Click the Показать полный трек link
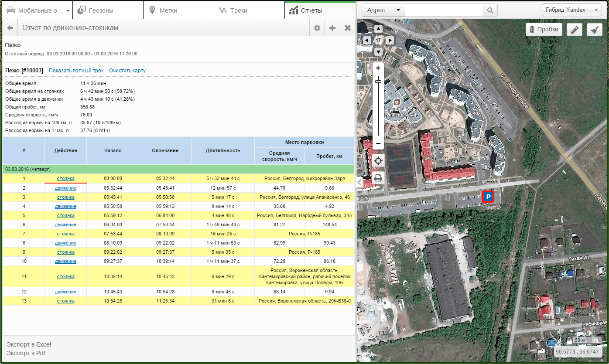 76,71
